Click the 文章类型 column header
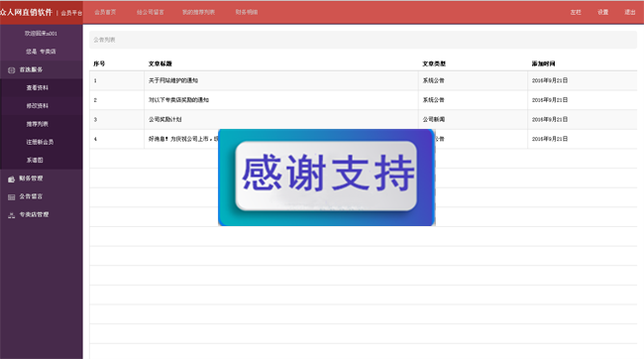 coord(434,63)
